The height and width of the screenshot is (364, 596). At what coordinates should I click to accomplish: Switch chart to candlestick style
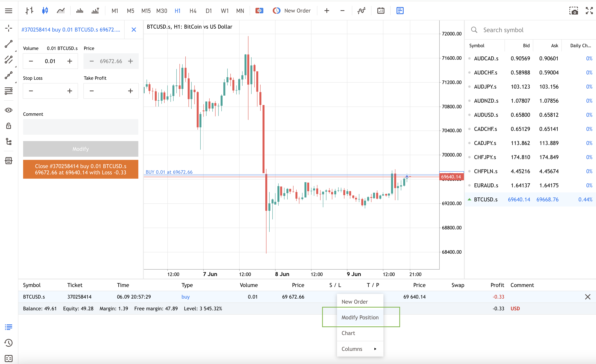point(45,11)
